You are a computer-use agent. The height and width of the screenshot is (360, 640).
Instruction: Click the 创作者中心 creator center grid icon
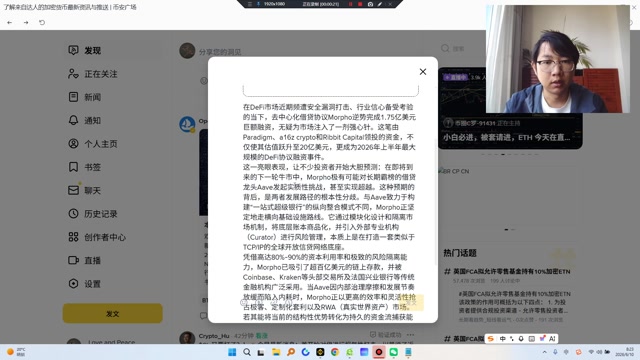point(73,237)
